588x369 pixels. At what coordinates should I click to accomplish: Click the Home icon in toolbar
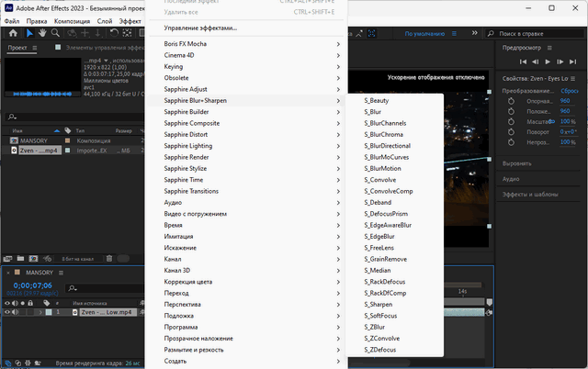(13, 33)
